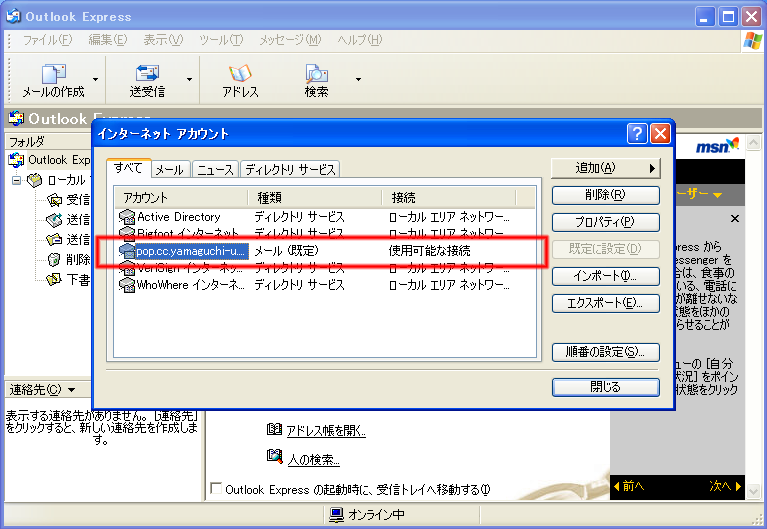Switch to the すべて tab

[x=128, y=168]
